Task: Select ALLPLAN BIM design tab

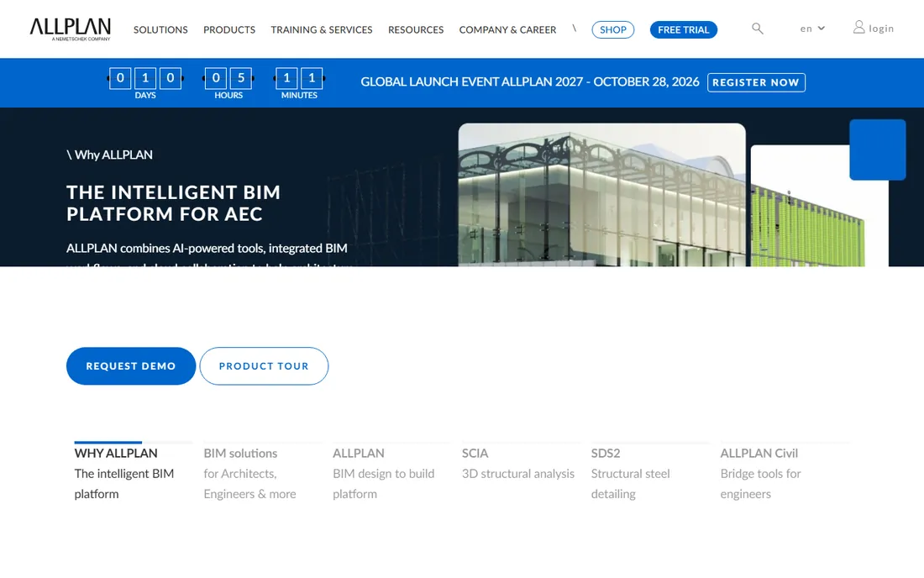Action: (x=391, y=472)
